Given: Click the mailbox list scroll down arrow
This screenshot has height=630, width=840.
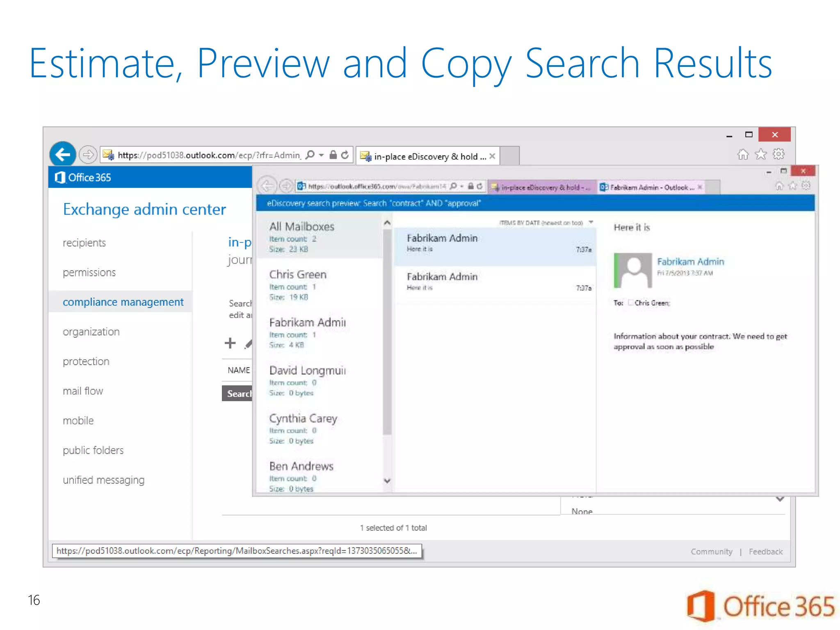Looking at the screenshot, I should [x=387, y=481].
